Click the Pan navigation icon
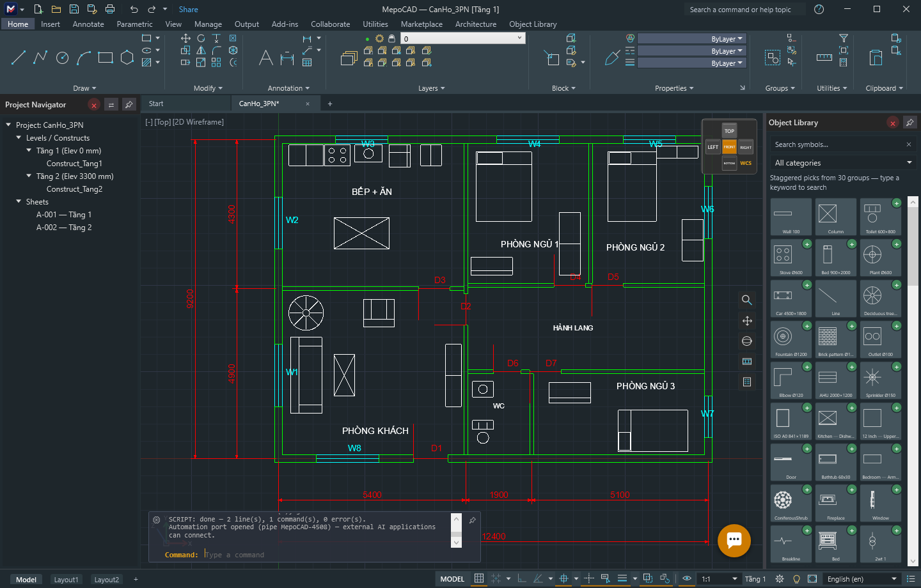The image size is (921, 588). point(746,321)
